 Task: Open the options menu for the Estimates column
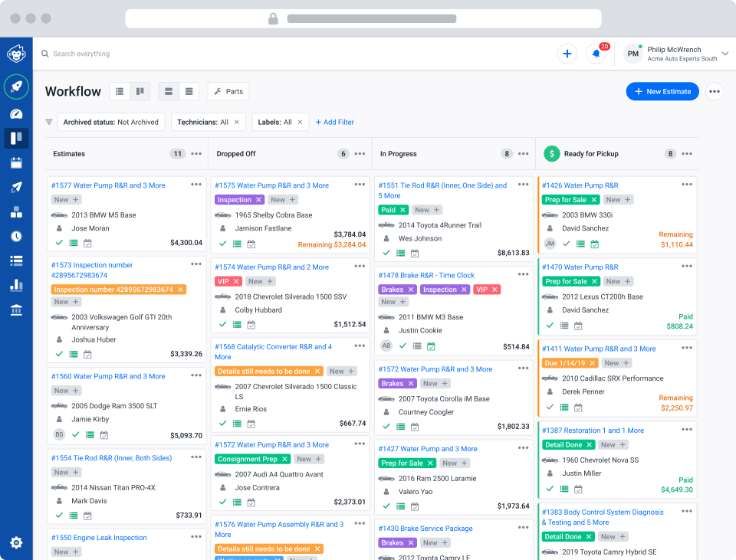click(197, 153)
